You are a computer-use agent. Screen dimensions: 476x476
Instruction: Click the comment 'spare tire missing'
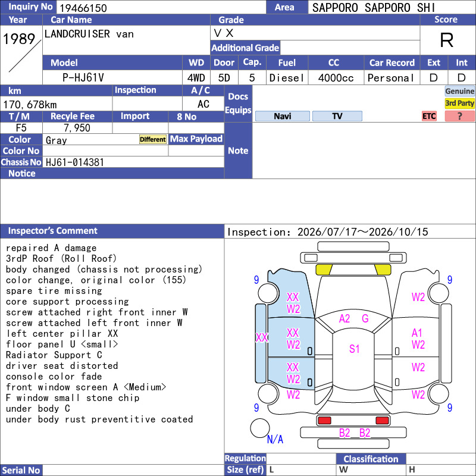point(54,291)
